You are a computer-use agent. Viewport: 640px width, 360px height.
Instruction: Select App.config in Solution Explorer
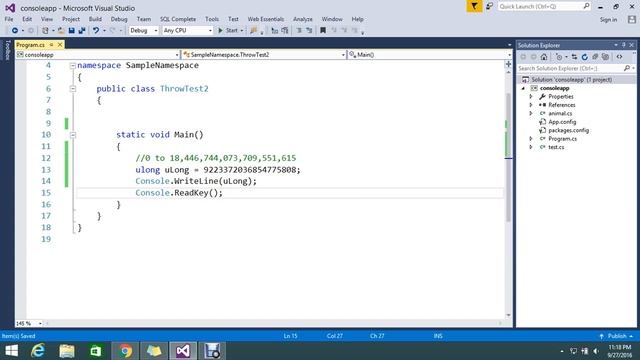coord(562,122)
